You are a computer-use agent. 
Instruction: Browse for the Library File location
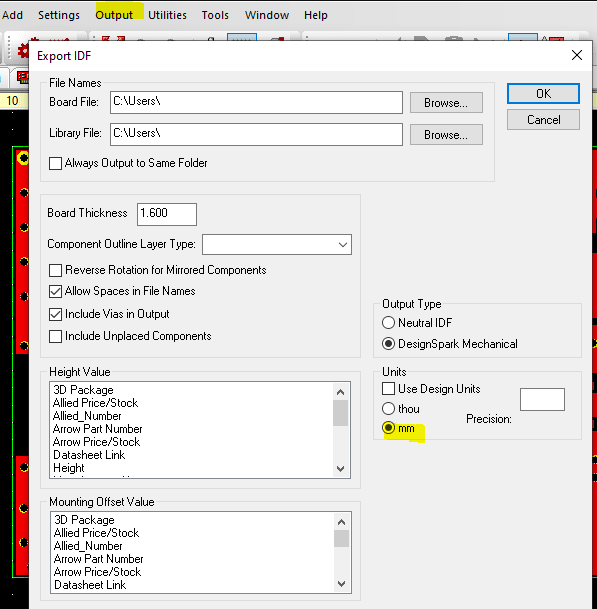tap(446, 134)
